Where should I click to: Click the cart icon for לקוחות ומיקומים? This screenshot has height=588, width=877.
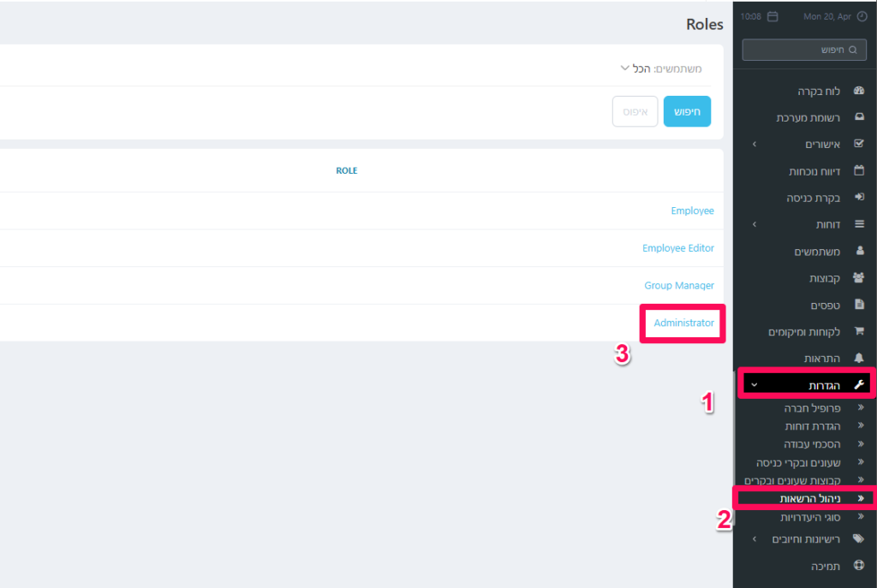(859, 331)
